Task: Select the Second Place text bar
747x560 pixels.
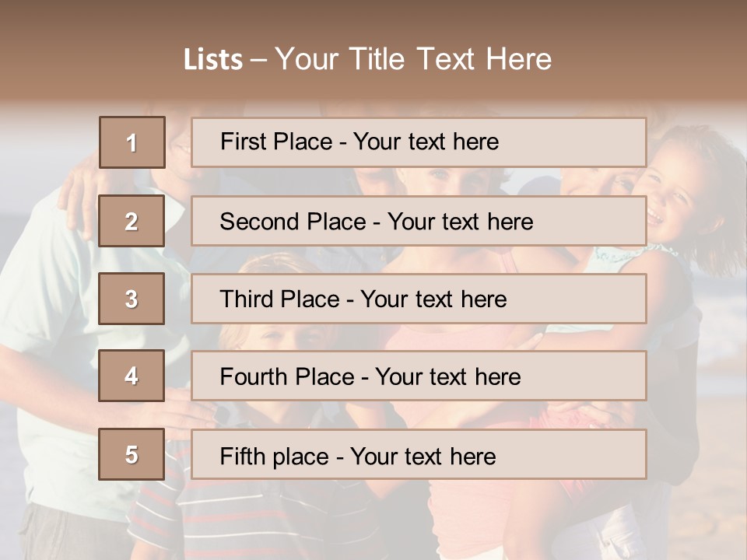Action: pos(419,221)
